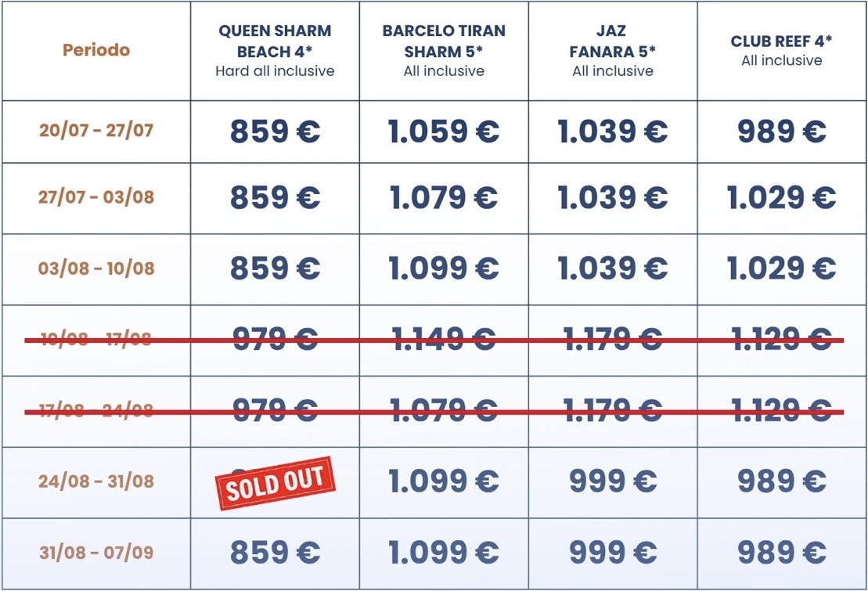868x591 pixels.
Task: Click 989 € Club Reef price for 20/07
Action: coord(781,132)
